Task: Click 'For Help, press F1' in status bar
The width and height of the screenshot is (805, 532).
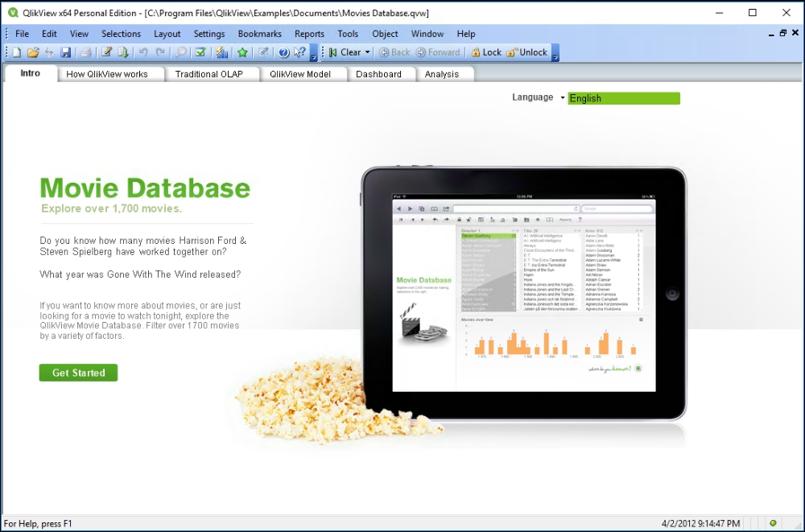Action: click(x=38, y=524)
